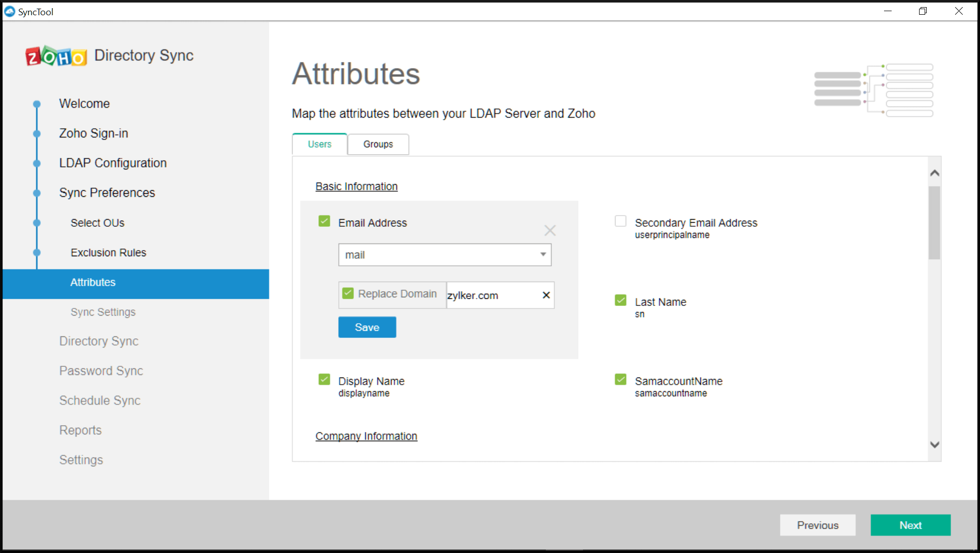The image size is (980, 553).
Task: Click the Save button
Action: [x=367, y=327]
